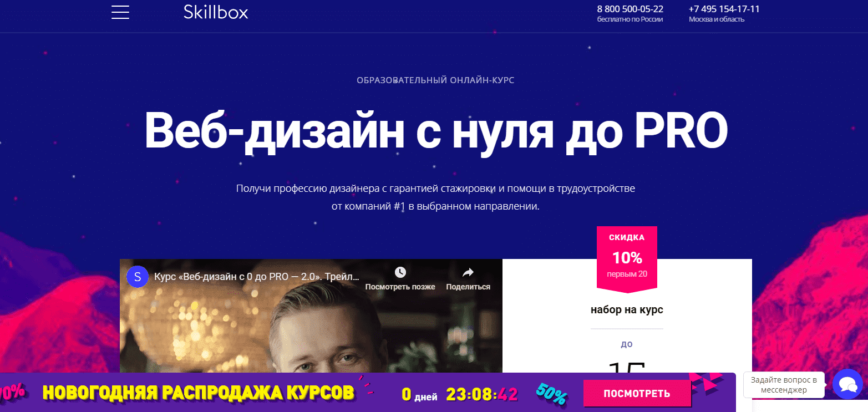Click the 10% discount badge

627,258
